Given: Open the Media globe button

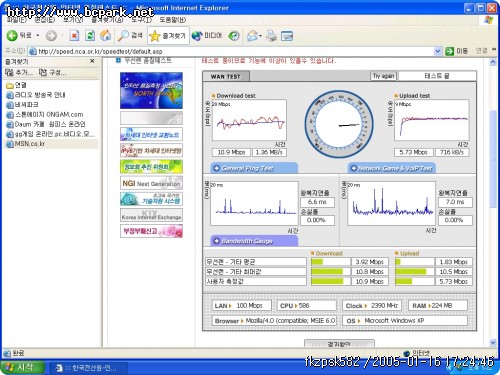Looking at the screenshot, I should (207, 35).
